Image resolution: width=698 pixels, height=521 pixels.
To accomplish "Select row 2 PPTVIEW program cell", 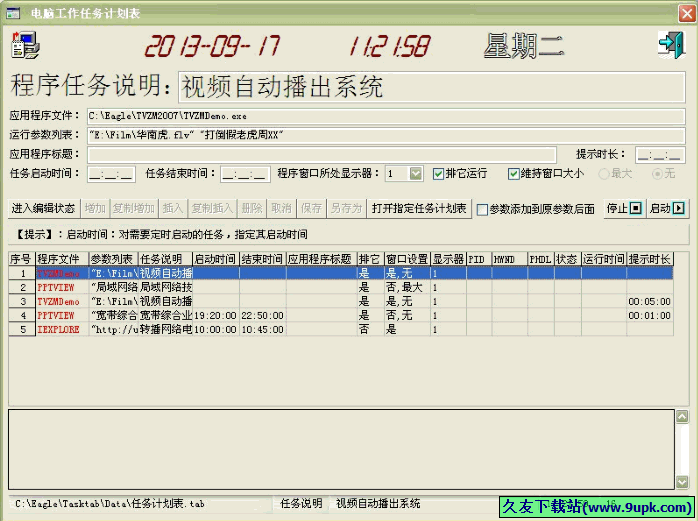I will click(x=62, y=288).
